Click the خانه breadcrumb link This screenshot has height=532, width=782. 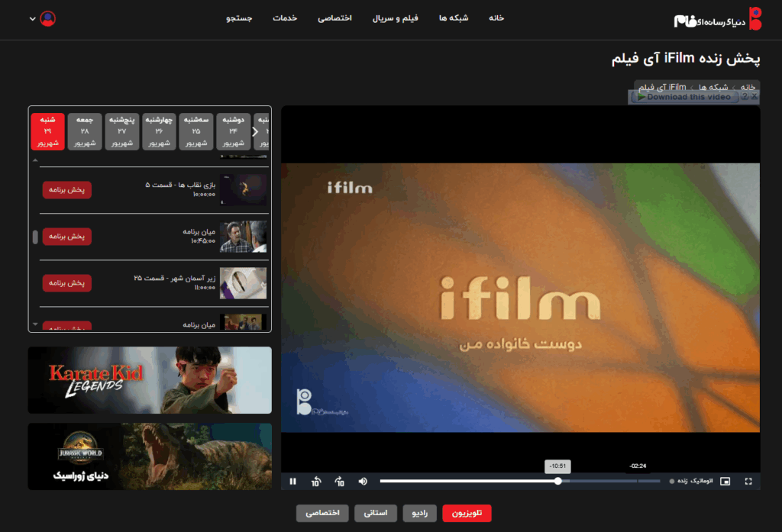click(748, 87)
